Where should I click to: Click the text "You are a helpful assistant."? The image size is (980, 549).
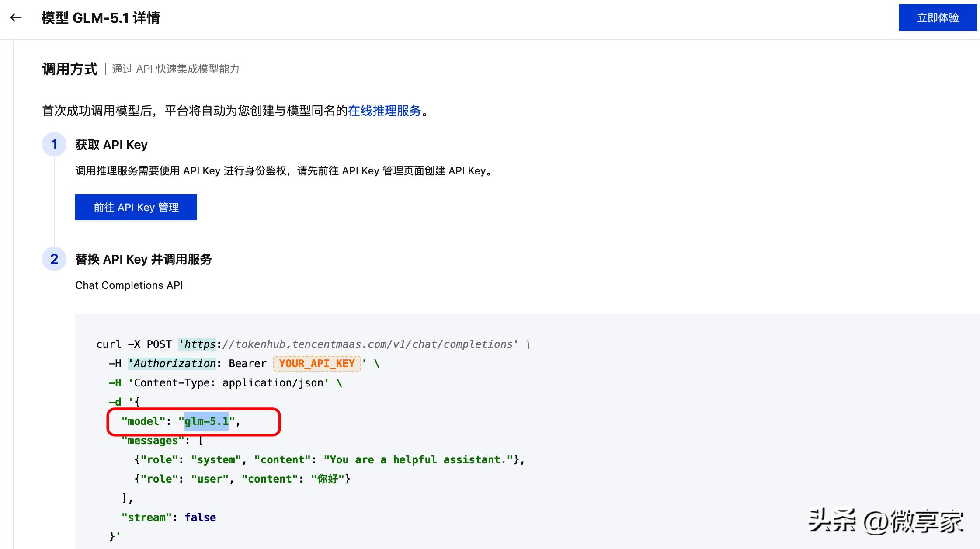pos(418,460)
